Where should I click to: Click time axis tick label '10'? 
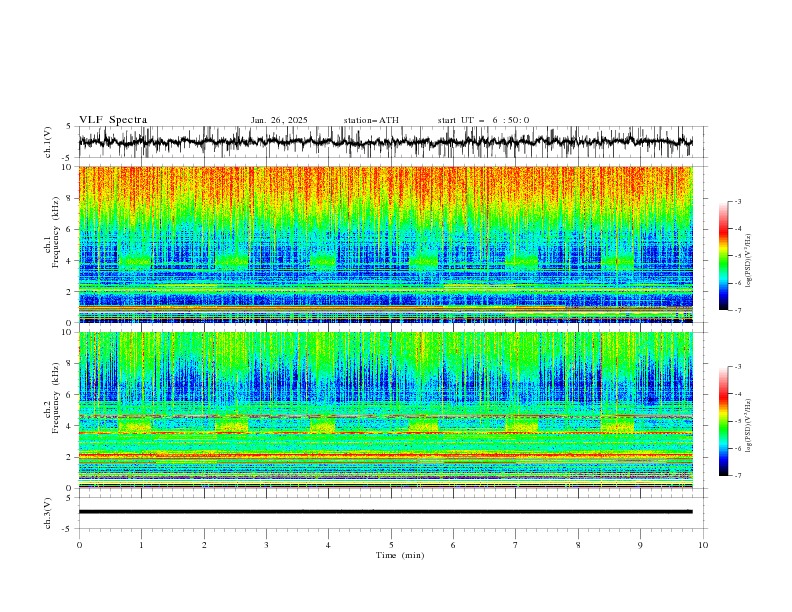click(703, 545)
